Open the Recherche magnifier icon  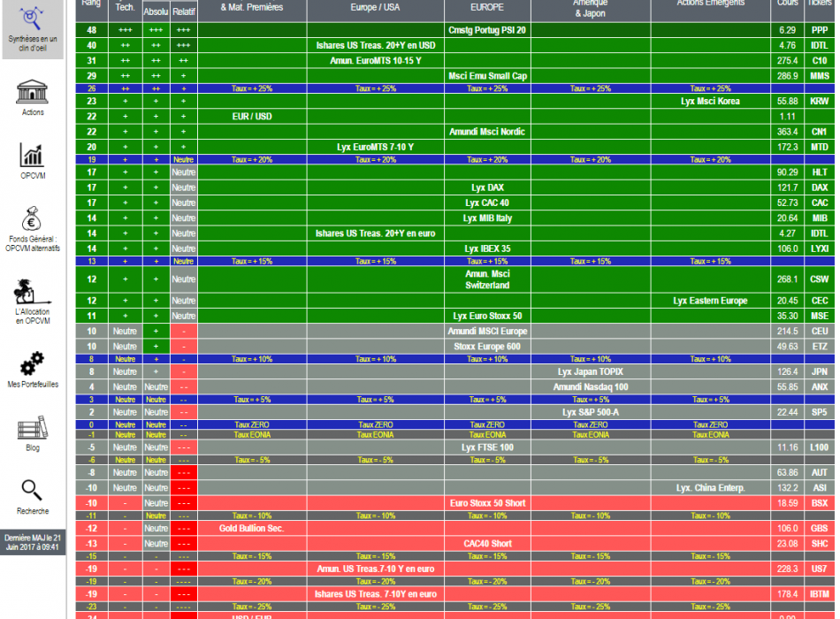pyautogui.click(x=32, y=490)
